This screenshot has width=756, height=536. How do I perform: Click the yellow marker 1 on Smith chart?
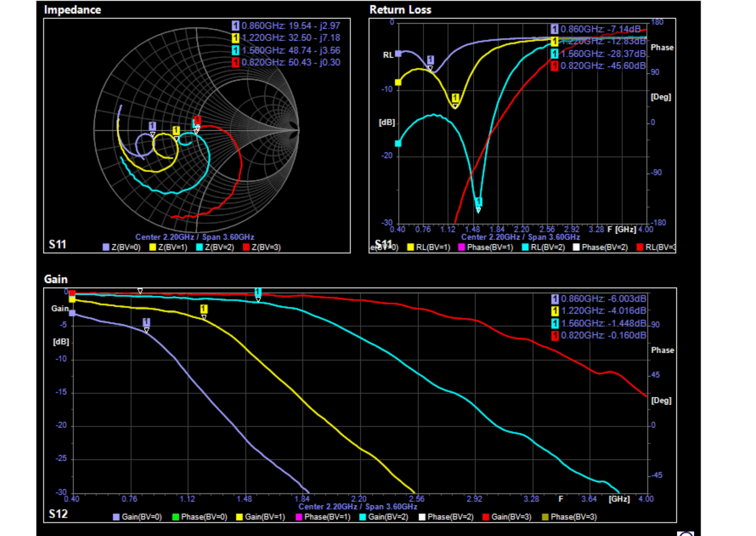tap(176, 130)
